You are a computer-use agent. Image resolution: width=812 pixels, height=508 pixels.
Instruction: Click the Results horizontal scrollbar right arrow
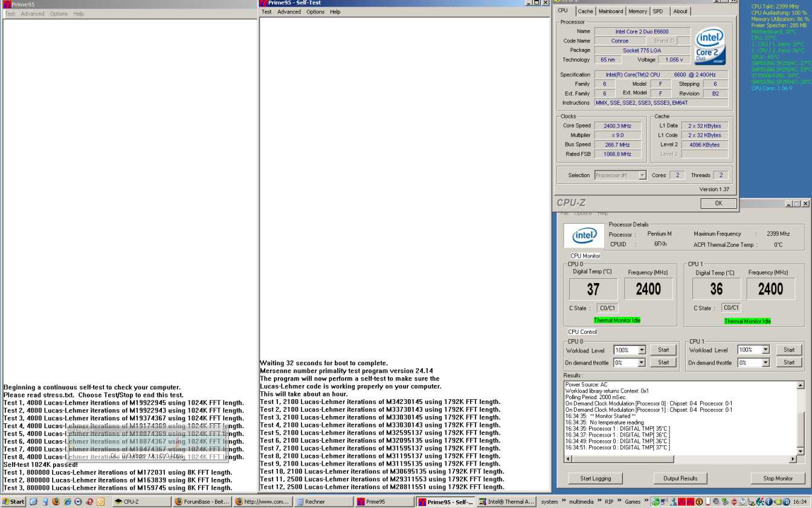[x=793, y=459]
